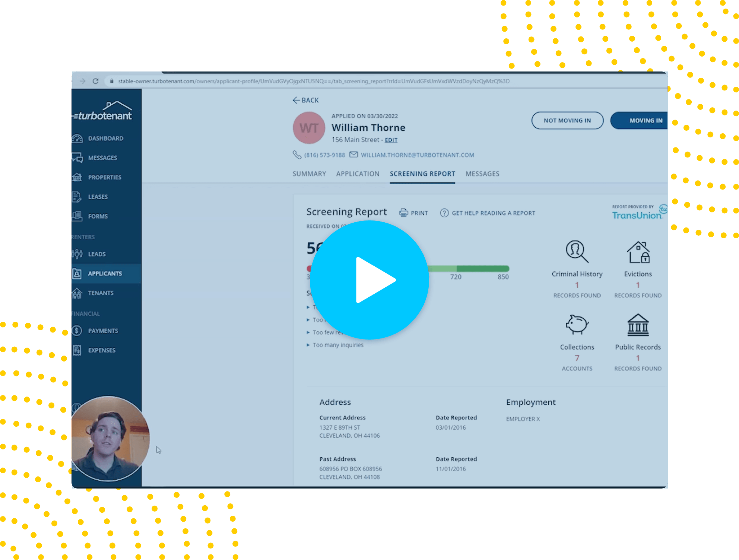This screenshot has height=560, width=739.
Task: Open Get Help Reading a Report
Action: 494,213
